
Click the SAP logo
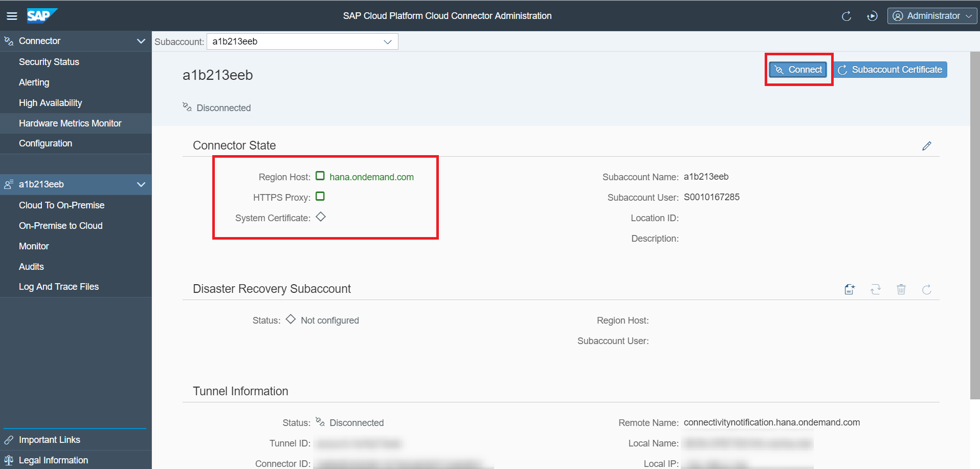(x=42, y=16)
